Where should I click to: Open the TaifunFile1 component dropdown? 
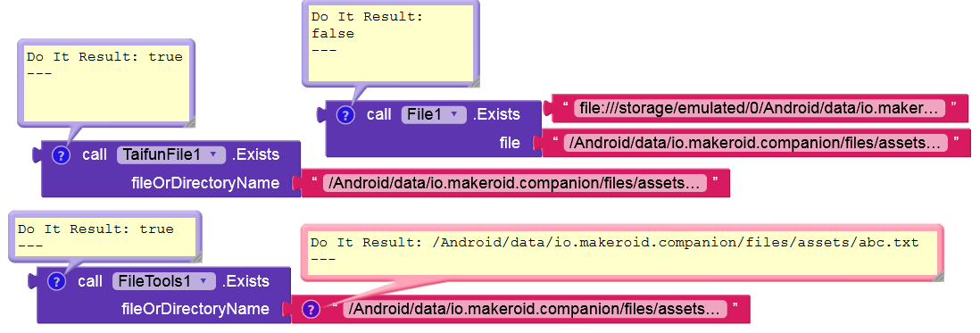coord(170,155)
